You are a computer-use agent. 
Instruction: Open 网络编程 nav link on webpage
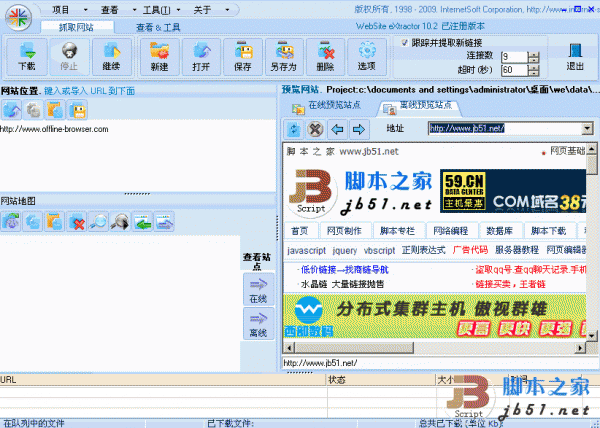451,231
